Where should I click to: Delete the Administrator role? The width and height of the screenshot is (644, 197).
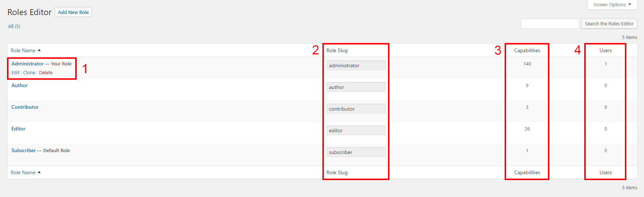tap(46, 72)
